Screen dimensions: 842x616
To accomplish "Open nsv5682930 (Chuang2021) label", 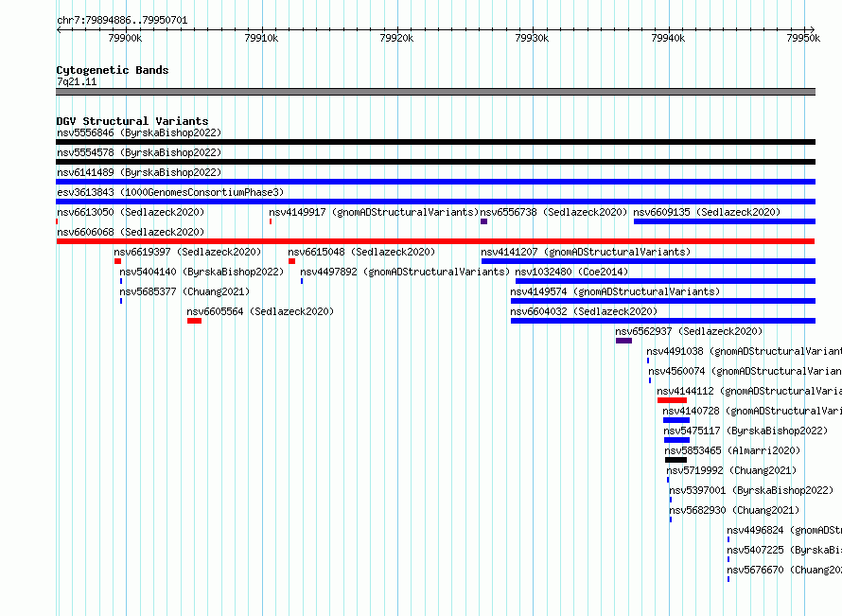I will click(x=734, y=510).
